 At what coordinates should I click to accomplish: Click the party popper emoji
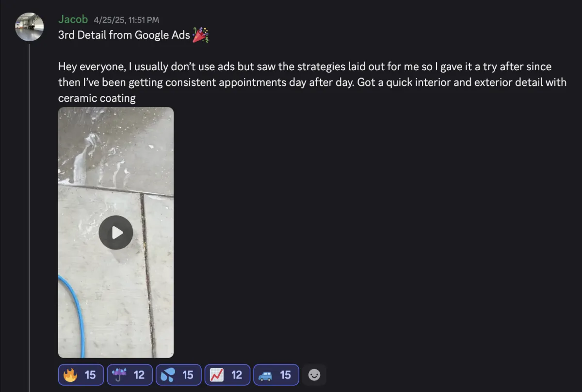(x=200, y=35)
